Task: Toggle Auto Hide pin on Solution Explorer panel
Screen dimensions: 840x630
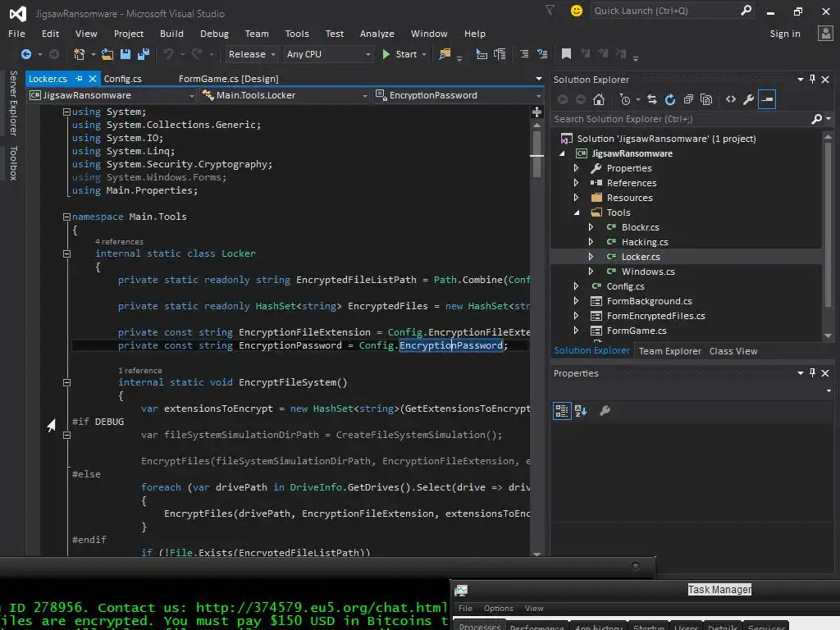Action: pos(813,80)
